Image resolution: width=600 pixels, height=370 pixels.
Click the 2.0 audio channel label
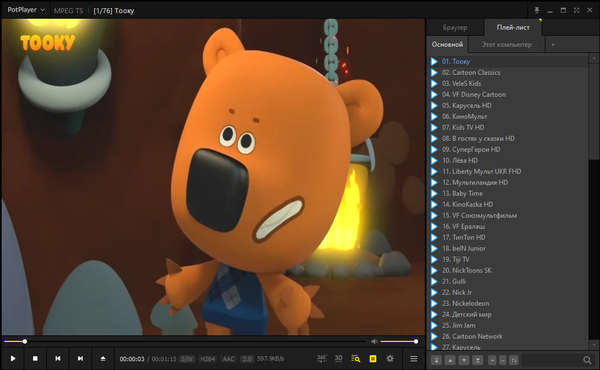[x=247, y=359]
